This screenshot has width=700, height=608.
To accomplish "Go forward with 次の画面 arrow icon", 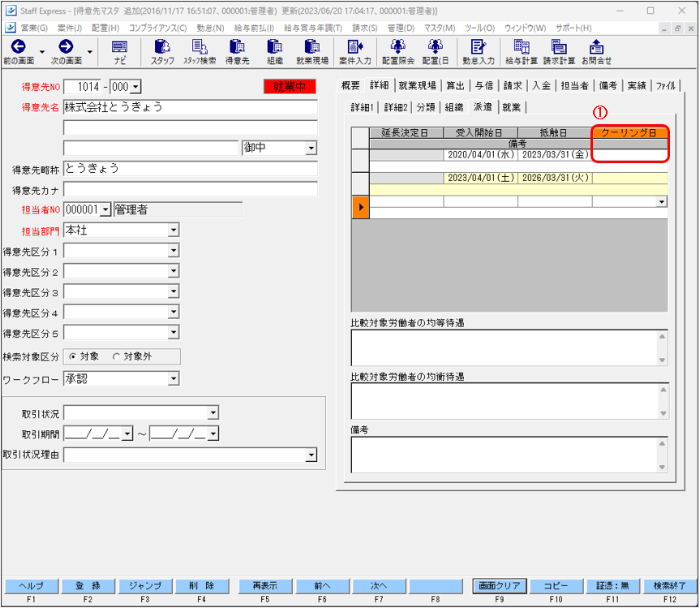I will [66, 46].
